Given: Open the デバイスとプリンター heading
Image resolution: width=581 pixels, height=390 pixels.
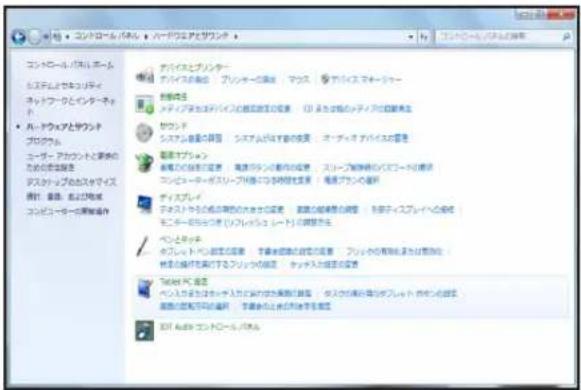Looking at the screenshot, I should [x=195, y=67].
